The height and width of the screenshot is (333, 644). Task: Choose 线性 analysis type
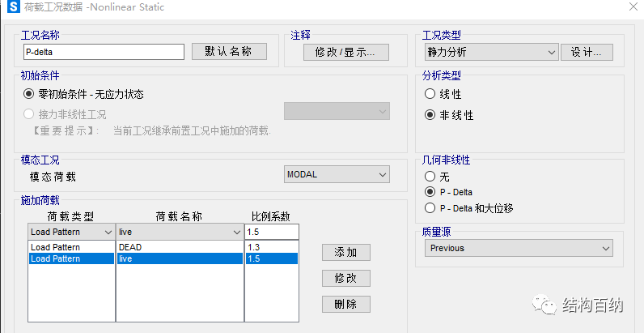tap(430, 94)
